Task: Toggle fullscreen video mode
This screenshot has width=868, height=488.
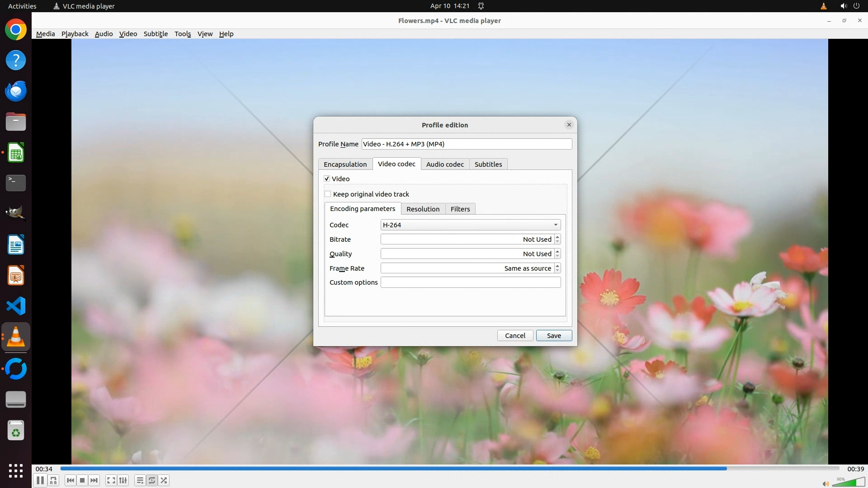Action: pos(111,480)
